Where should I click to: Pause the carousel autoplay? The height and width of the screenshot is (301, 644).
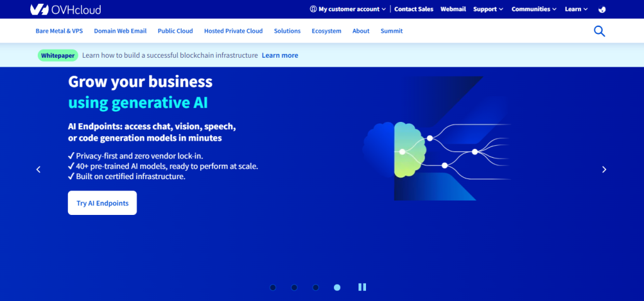point(362,287)
